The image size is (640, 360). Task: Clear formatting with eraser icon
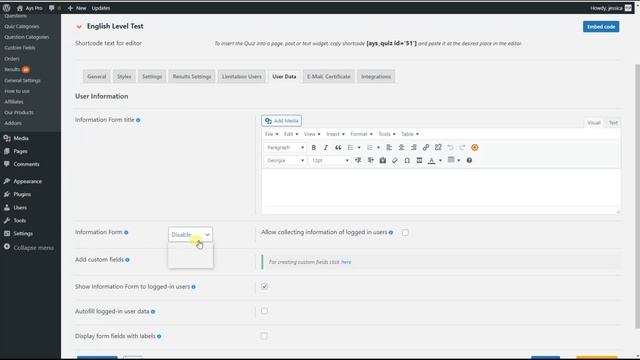[x=395, y=160]
